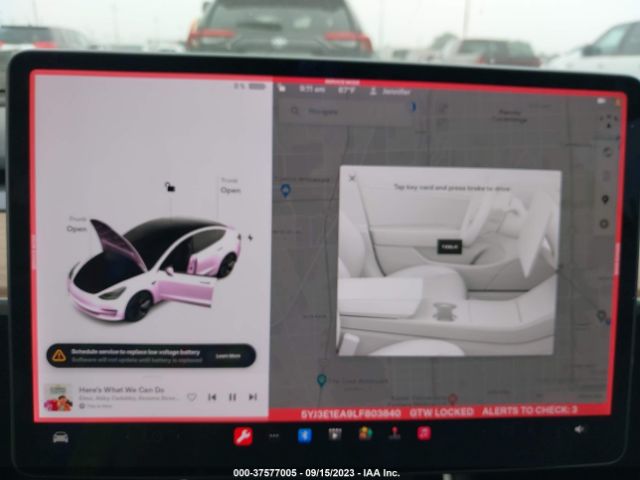Tap the charge port lightning icon

click(250, 237)
